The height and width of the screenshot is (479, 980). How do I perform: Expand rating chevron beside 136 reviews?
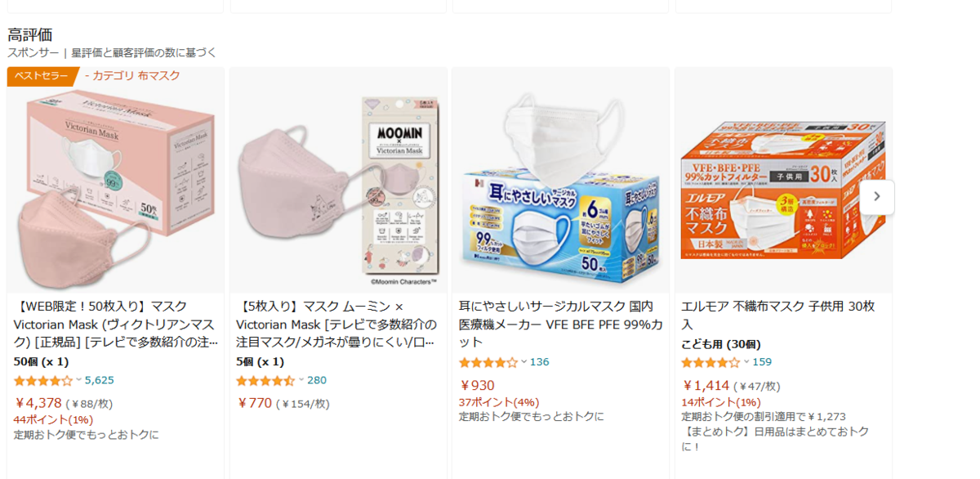tap(524, 361)
